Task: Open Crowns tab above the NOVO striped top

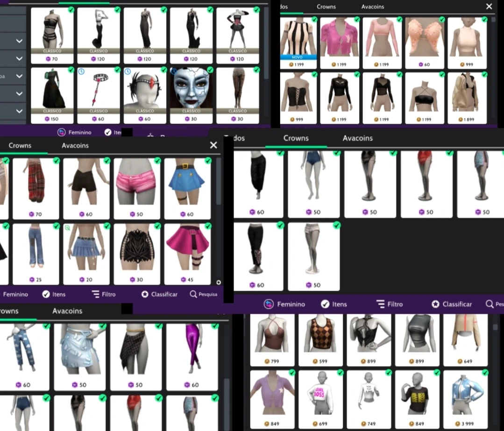Action: click(x=326, y=7)
